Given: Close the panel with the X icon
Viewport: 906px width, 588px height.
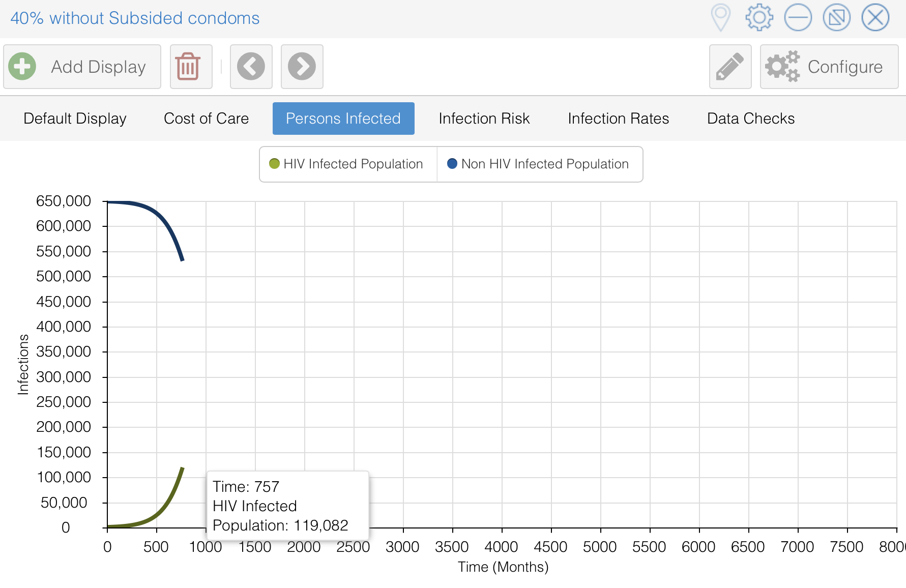Looking at the screenshot, I should click(x=875, y=18).
